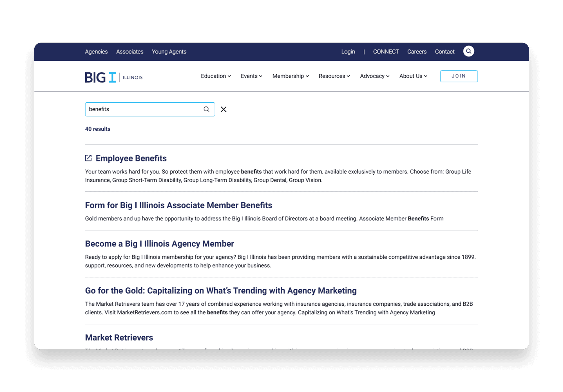Open the Employee Benefits result

131,158
